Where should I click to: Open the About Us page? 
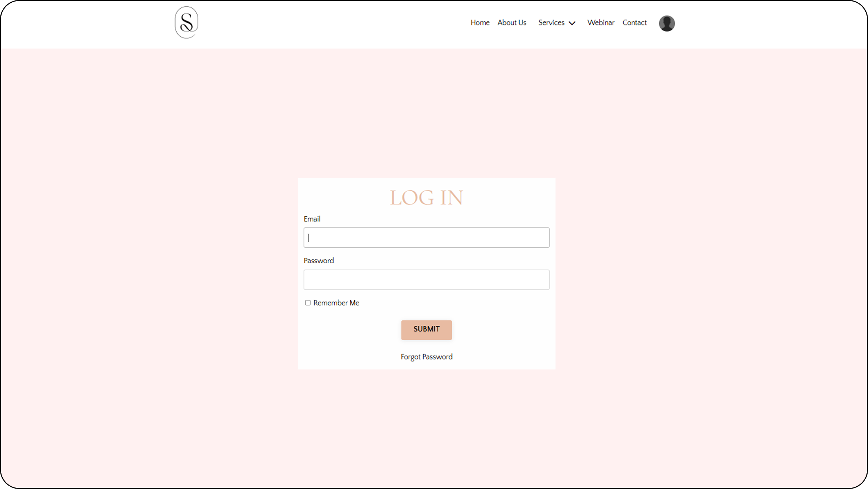(x=512, y=23)
